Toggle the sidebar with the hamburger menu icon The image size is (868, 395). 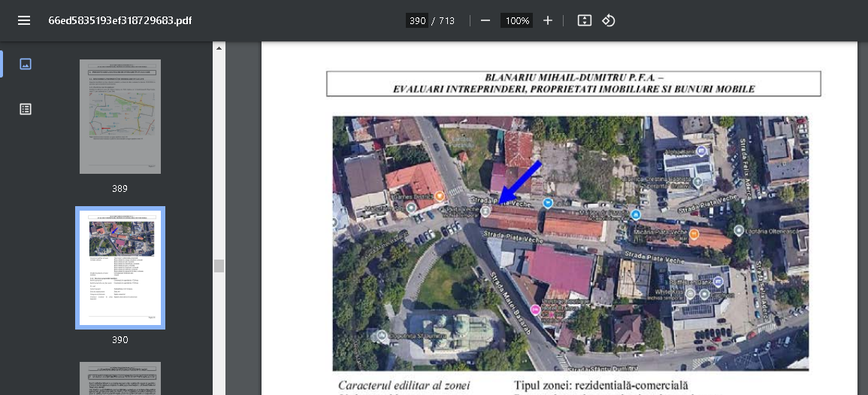24,20
